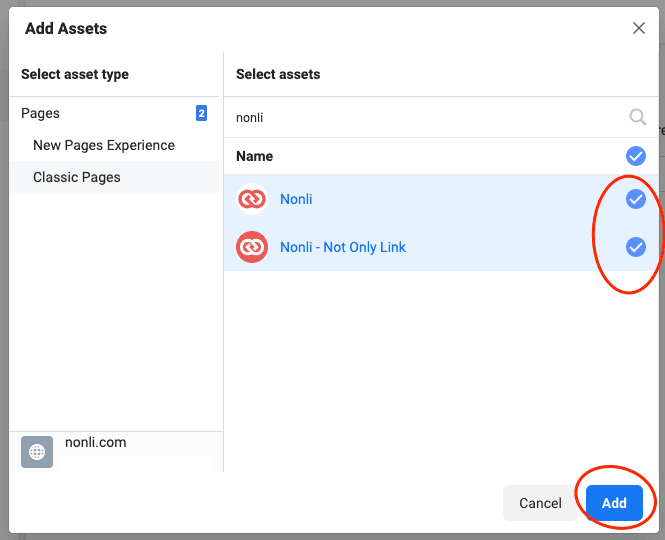Click the Select asset type heading
This screenshot has width=665, height=540.
coord(75,74)
